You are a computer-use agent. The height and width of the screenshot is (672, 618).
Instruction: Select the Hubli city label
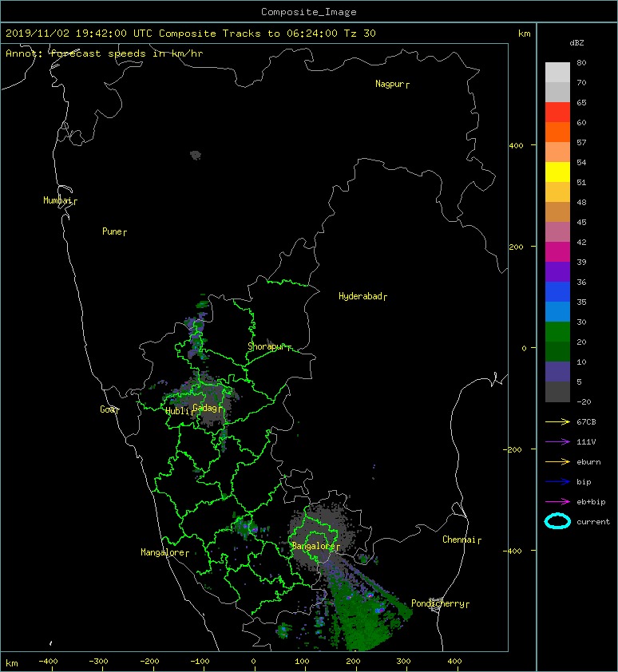tap(180, 412)
